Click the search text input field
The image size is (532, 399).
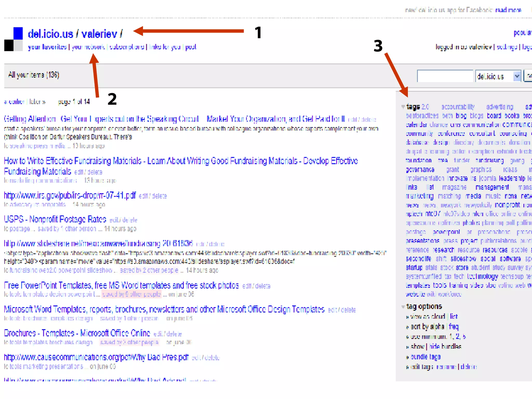click(445, 76)
